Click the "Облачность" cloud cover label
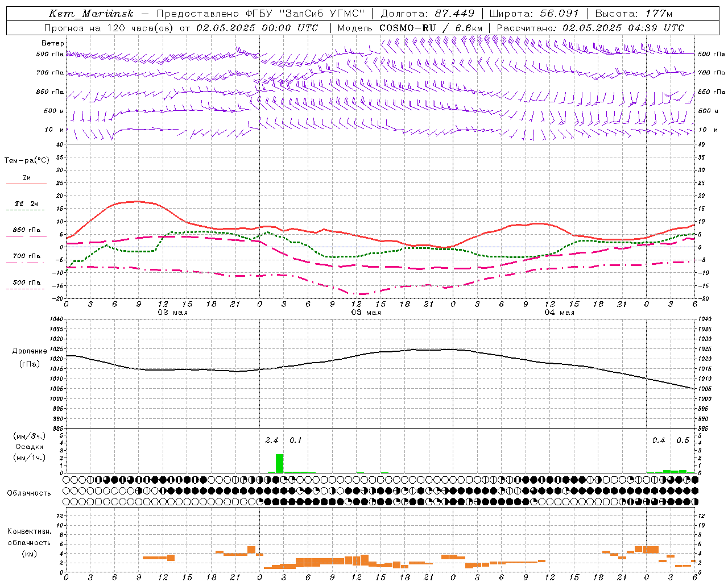 point(29,493)
